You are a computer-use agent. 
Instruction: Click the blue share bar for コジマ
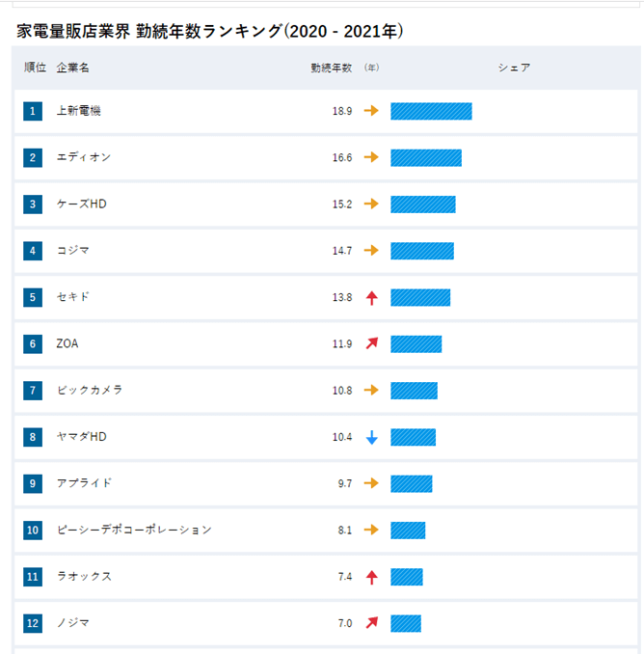421,251
